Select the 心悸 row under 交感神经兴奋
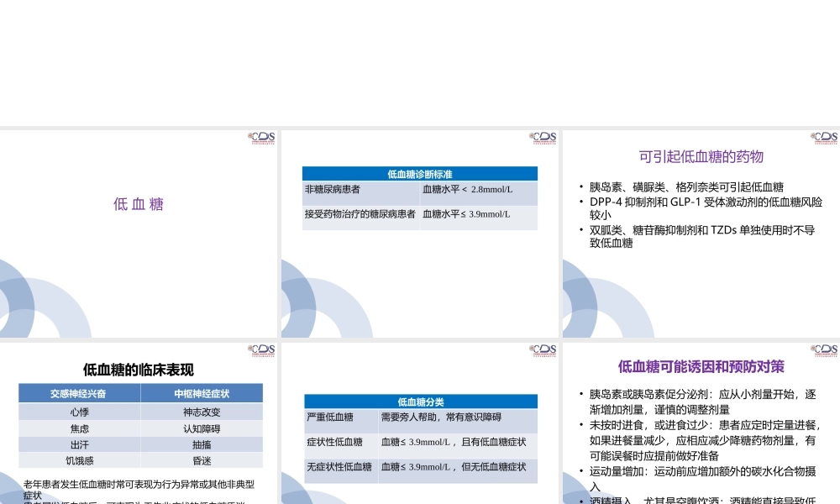 pyautogui.click(x=80, y=412)
